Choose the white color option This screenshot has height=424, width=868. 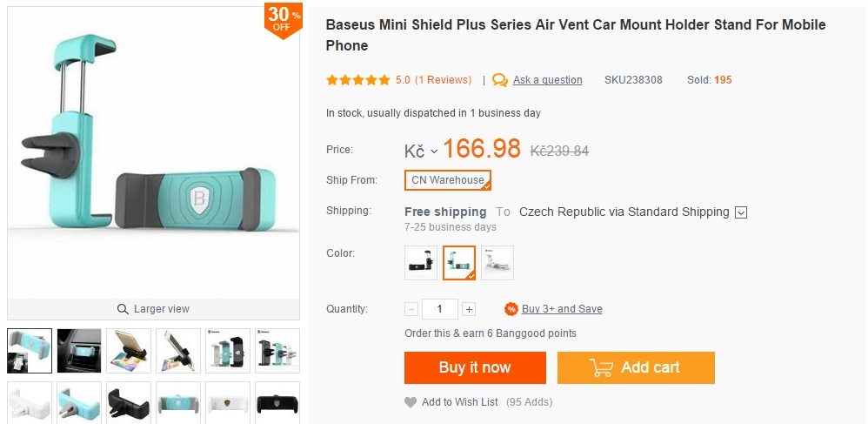click(x=497, y=263)
